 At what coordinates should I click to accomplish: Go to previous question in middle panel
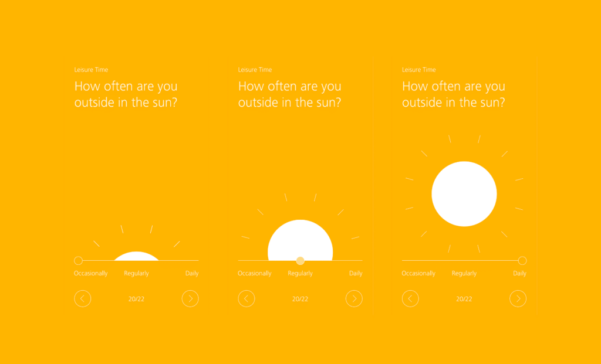pos(247,298)
